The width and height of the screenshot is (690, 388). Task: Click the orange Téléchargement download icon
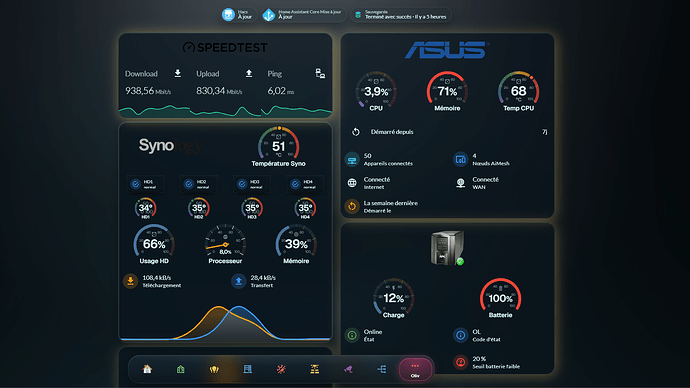pos(130,281)
